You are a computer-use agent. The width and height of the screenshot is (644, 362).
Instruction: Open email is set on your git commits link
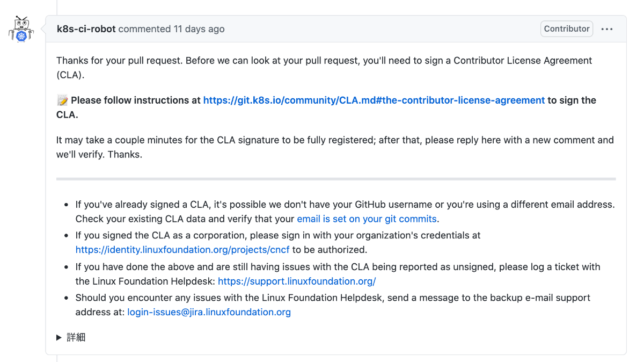(367, 219)
